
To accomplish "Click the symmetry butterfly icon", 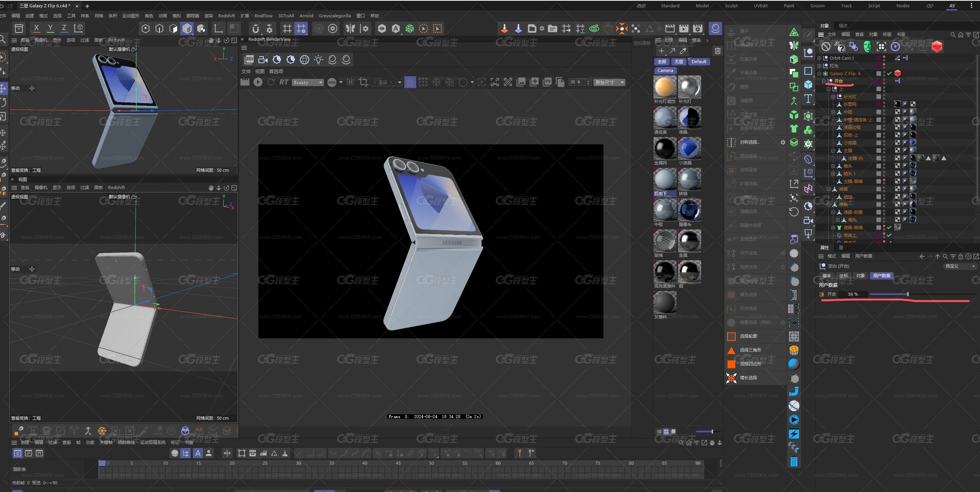I will [350, 28].
